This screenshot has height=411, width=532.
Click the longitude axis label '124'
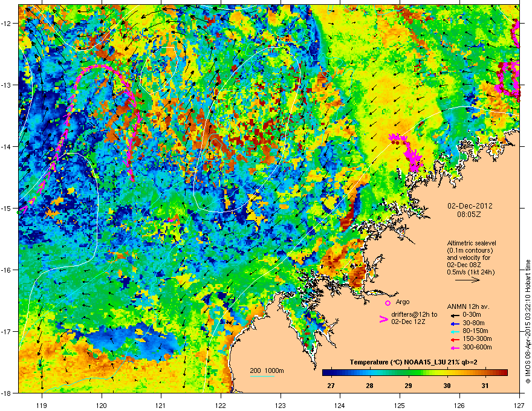(x=340, y=405)
